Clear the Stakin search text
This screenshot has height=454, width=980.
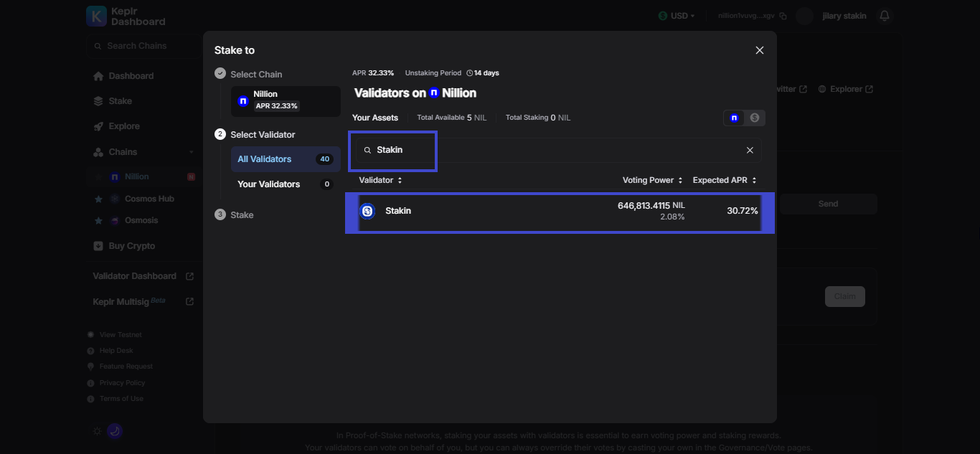[750, 150]
